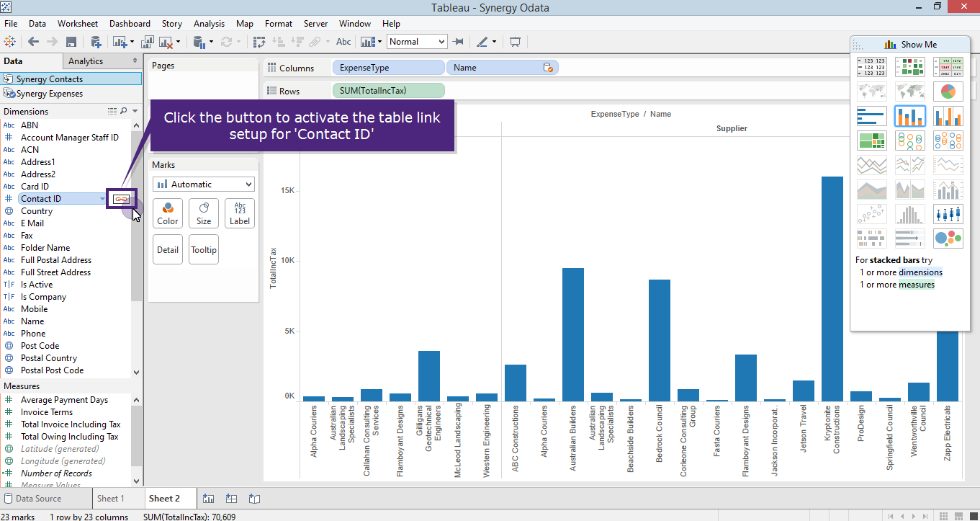Open the Mark type Automatic dropdown
The image size is (980, 521).
[204, 184]
